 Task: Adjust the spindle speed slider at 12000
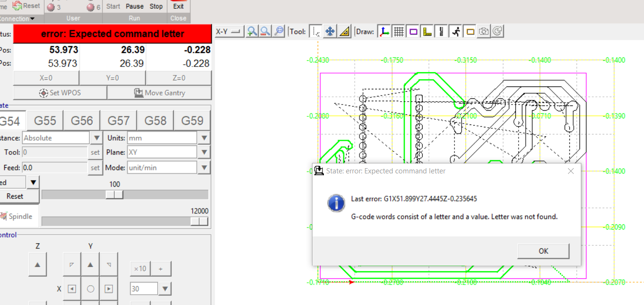[x=199, y=221]
